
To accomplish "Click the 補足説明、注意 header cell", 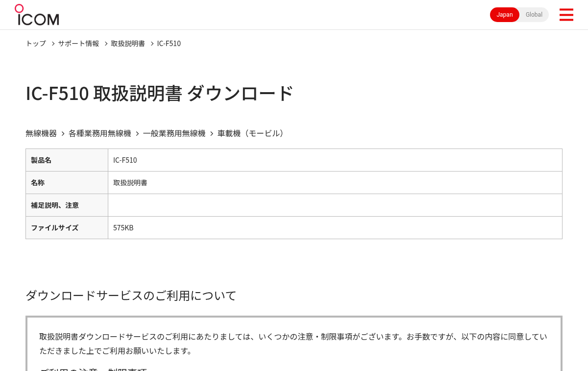I will tap(67, 205).
